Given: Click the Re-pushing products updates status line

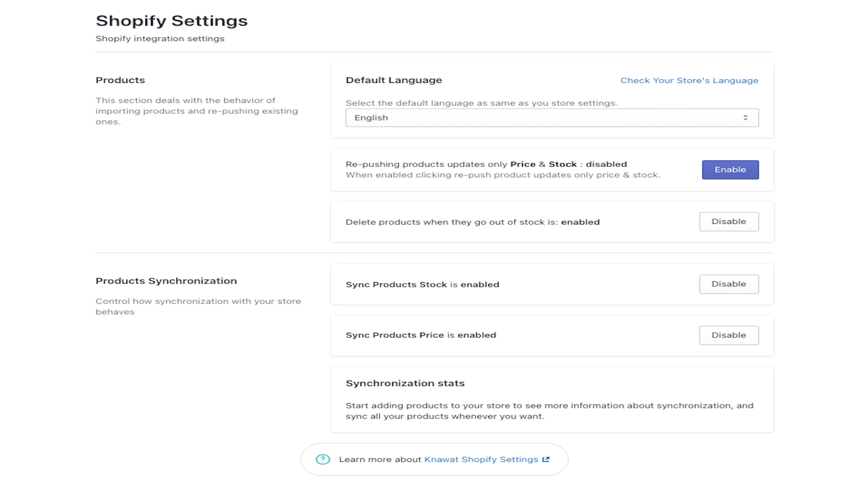Looking at the screenshot, I should (x=486, y=164).
